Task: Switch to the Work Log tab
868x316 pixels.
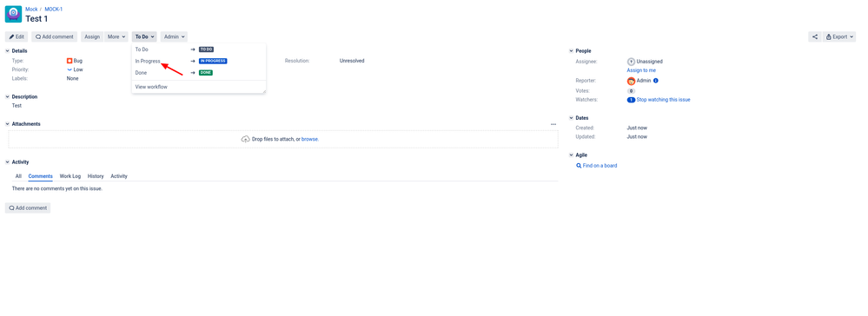Action: tap(70, 176)
